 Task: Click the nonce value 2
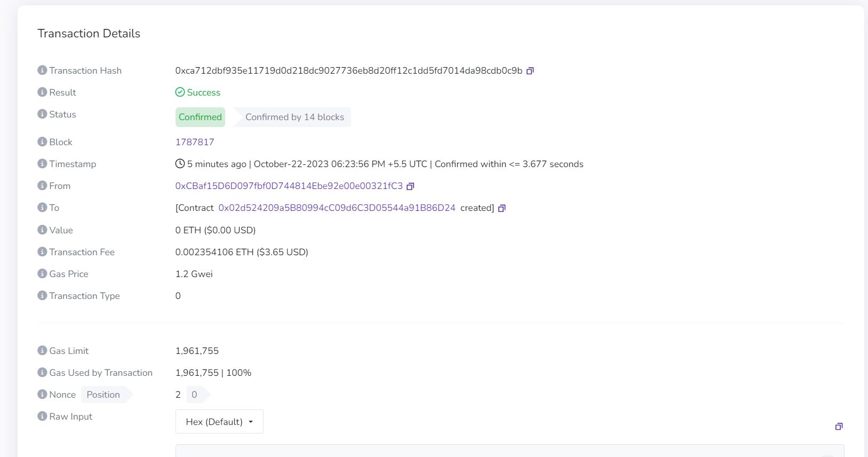click(x=178, y=395)
